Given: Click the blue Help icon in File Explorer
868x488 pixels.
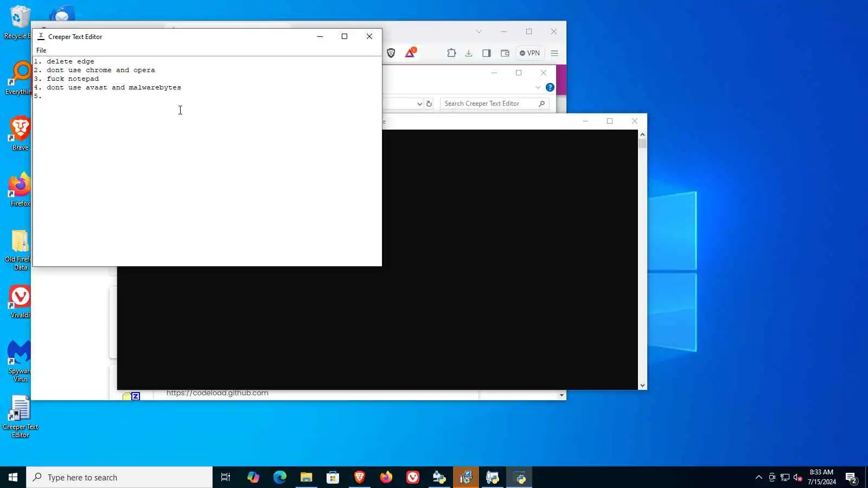Looking at the screenshot, I should pyautogui.click(x=550, y=87).
